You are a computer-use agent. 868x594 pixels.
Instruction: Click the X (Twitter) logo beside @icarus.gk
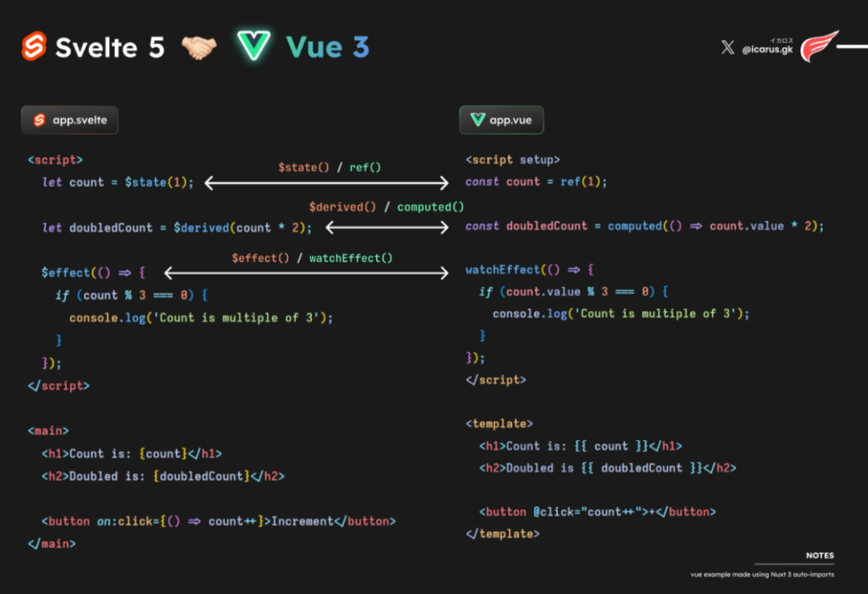(727, 47)
